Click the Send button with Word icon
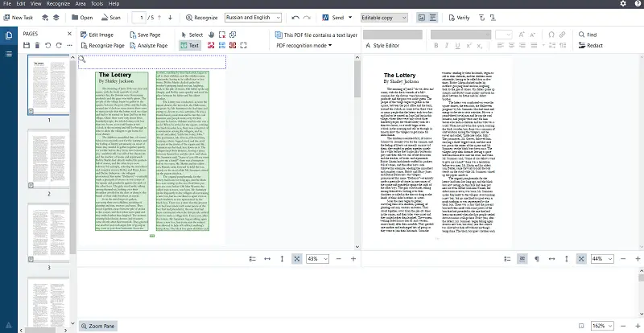Viewport: 644px width, 333px height. [333, 18]
